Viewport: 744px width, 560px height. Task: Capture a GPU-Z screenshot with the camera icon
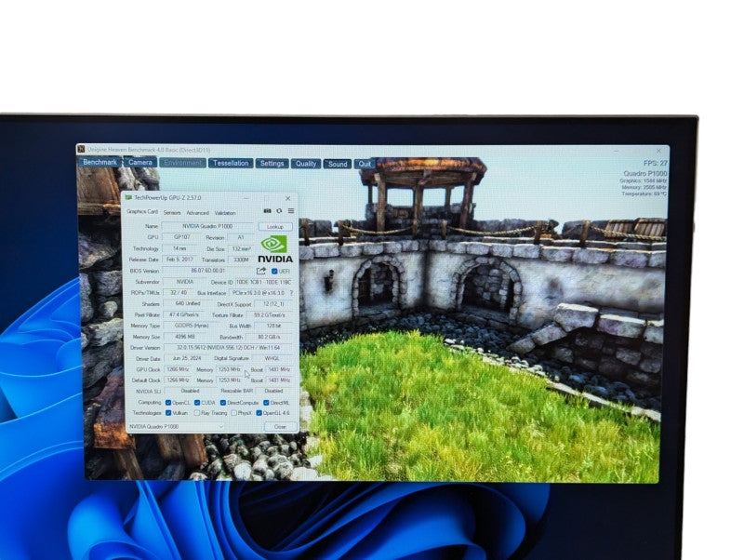pyautogui.click(x=267, y=211)
